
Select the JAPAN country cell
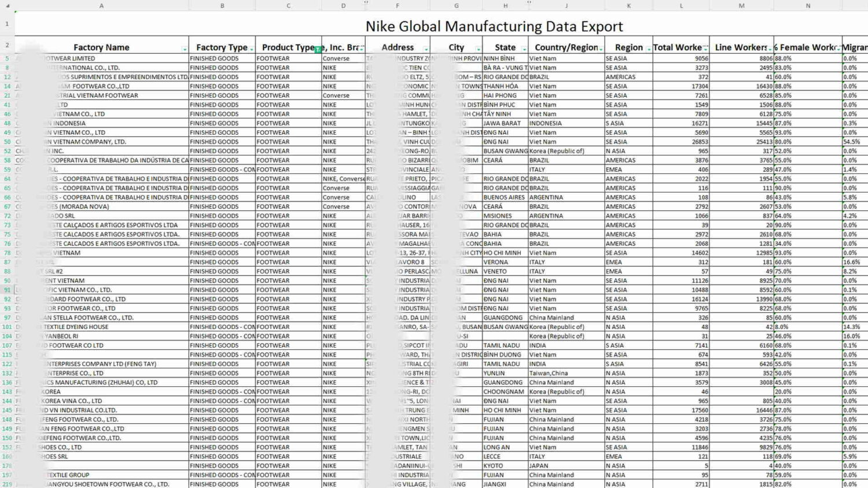pyautogui.click(x=567, y=465)
